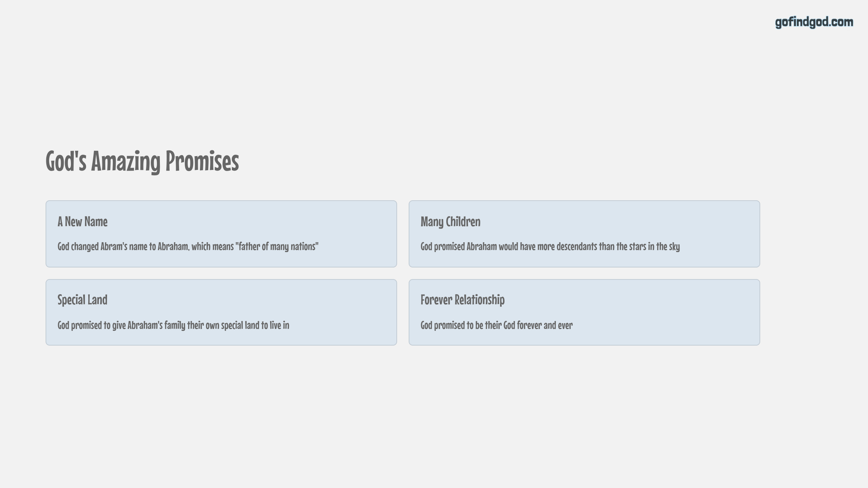Viewport: 868px width, 488px height.
Task: Click the gofindgod.com logo
Action: pyautogui.click(x=814, y=22)
